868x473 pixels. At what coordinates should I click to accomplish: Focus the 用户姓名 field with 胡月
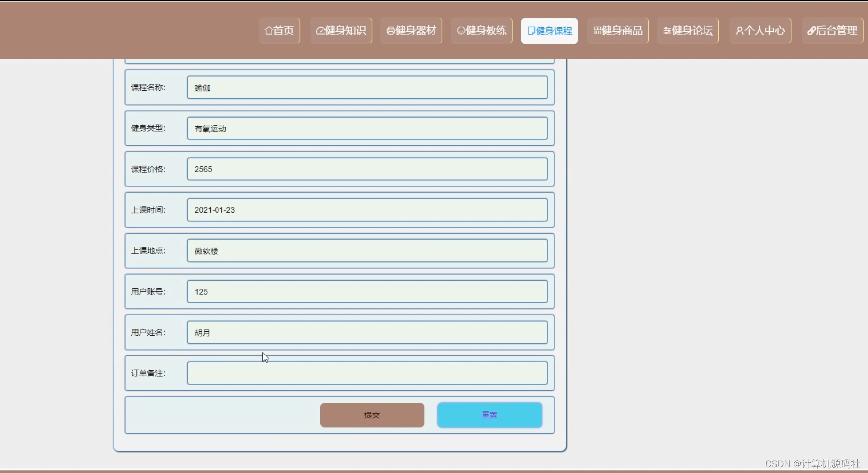368,332
